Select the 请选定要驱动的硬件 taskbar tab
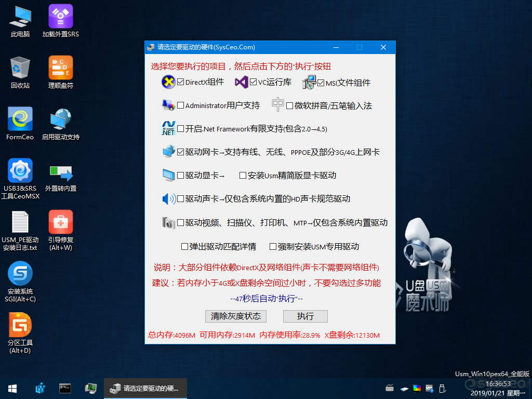532x399 pixels. [x=145, y=388]
